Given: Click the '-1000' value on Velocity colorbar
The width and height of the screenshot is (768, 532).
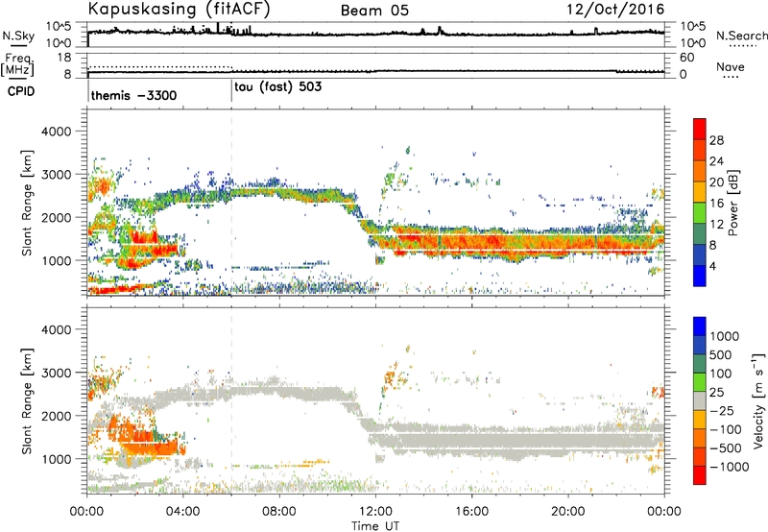Looking at the screenshot, I should pyautogui.click(x=729, y=467).
